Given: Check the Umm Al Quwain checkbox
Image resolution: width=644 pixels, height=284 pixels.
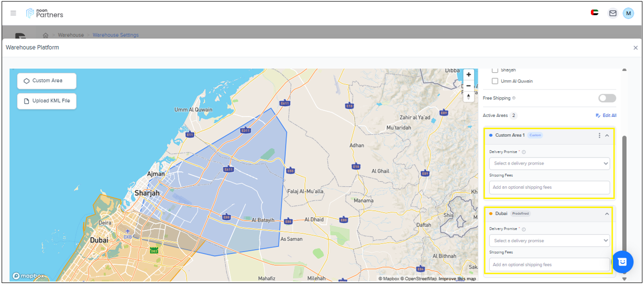Looking at the screenshot, I should tap(495, 81).
